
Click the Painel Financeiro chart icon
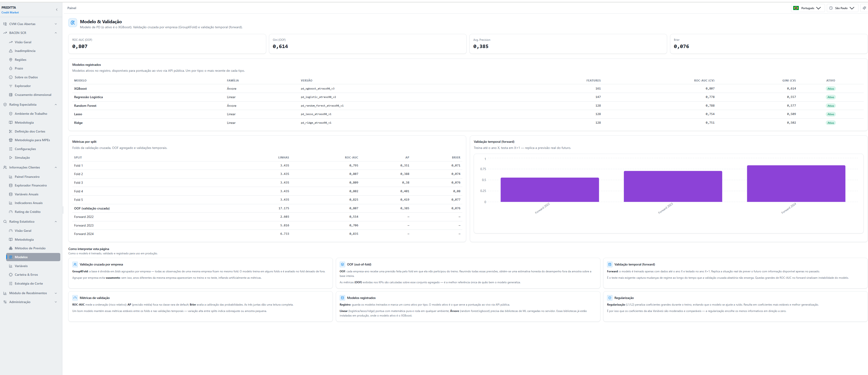click(11, 177)
